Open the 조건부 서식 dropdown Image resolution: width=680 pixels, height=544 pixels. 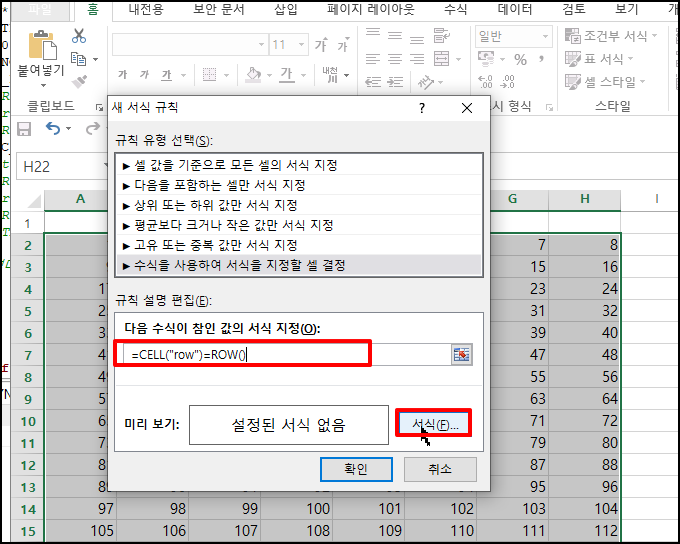[611, 36]
